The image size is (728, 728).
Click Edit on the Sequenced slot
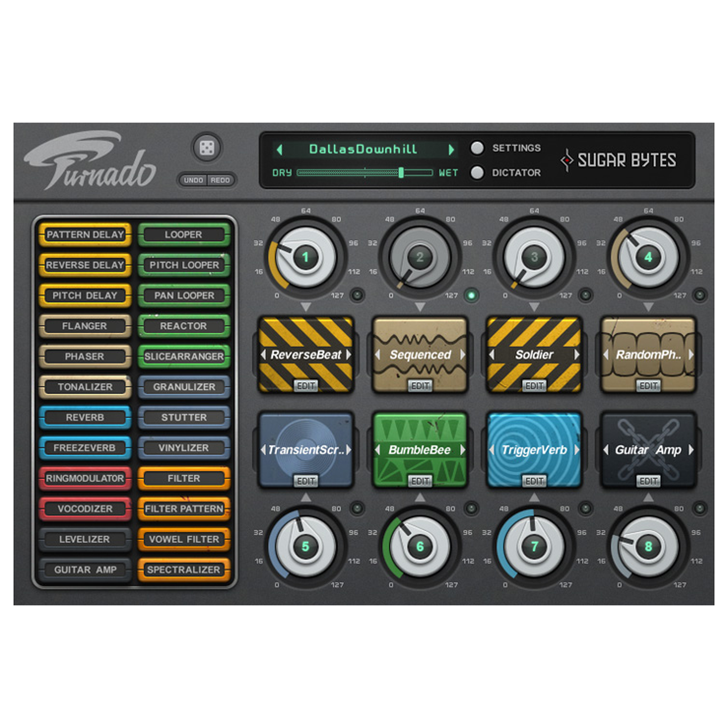point(420,385)
